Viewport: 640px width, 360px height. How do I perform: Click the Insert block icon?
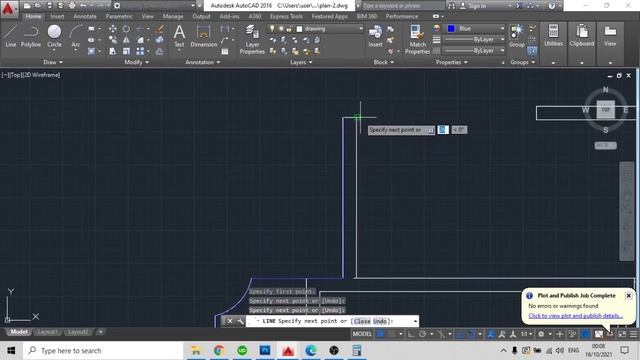[x=375, y=36]
